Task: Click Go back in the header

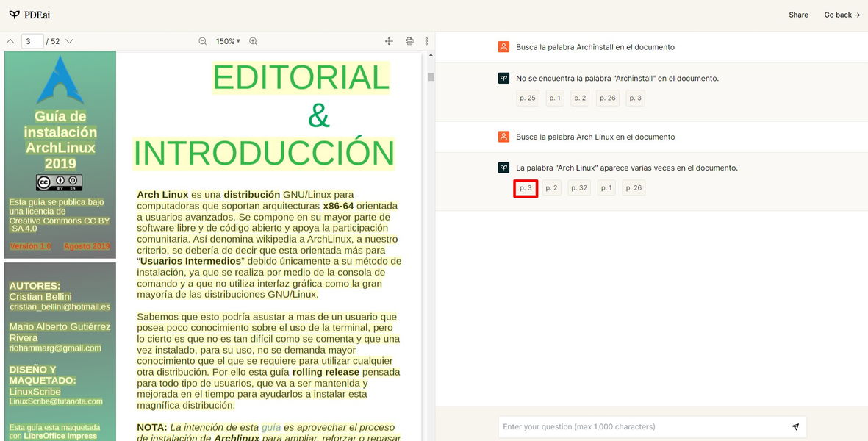Action: 842,15
